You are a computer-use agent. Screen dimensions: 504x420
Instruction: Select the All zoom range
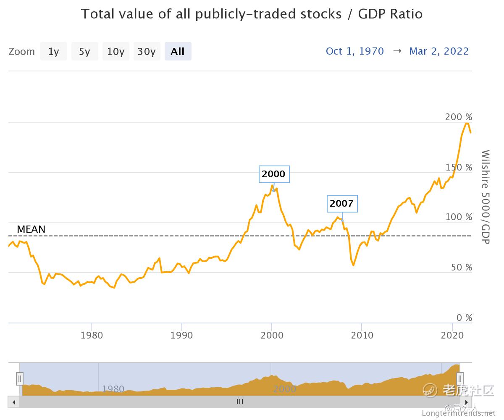tap(178, 51)
